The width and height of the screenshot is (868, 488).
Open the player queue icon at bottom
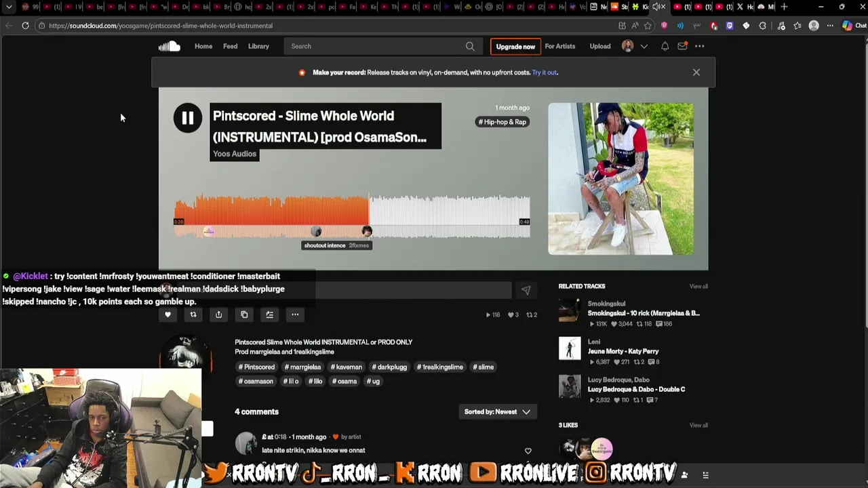(x=705, y=475)
